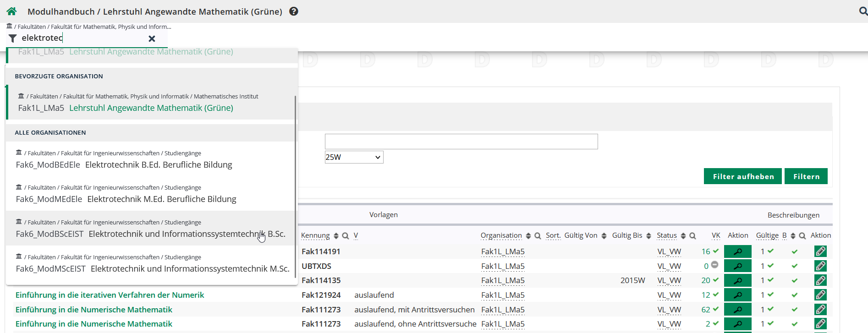Search the Organisation column filter icon
Viewport: 868px width, 333px height.
pos(538,236)
